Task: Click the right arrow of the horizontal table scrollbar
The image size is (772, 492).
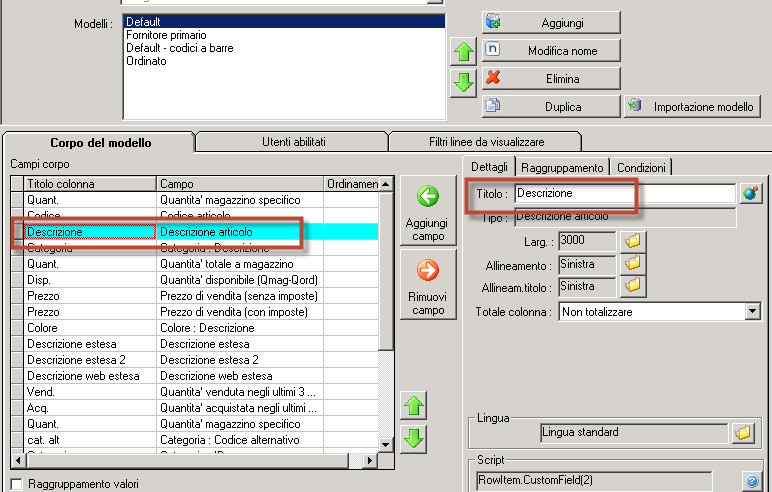Action: [x=370, y=460]
